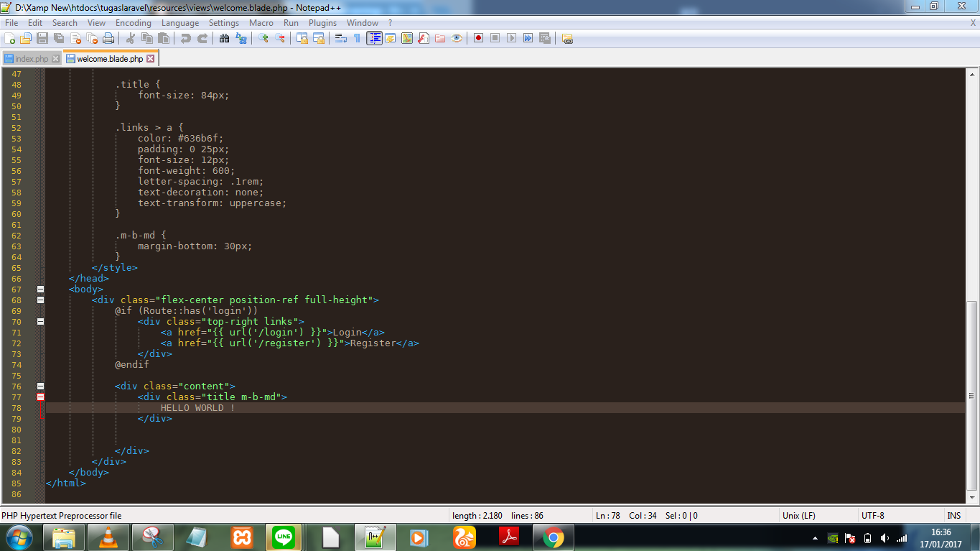
Task: Toggle file Monitoring eye icon
Action: click(457, 38)
